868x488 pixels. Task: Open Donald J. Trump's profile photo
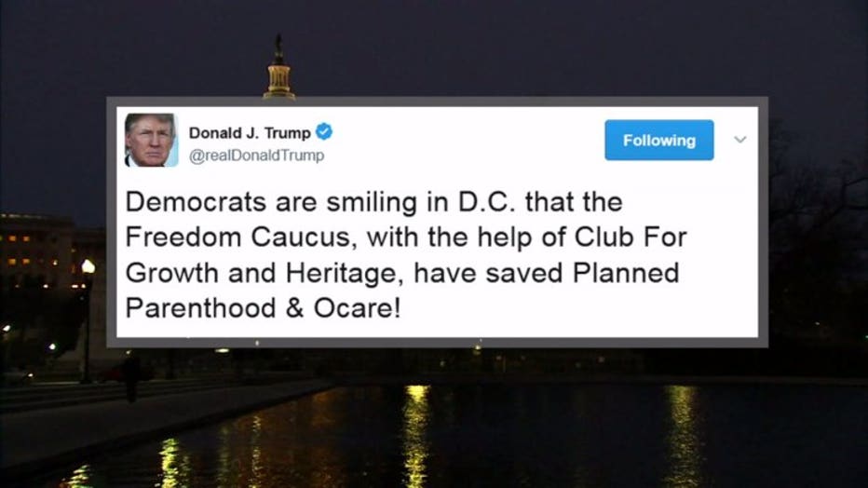coord(151,140)
